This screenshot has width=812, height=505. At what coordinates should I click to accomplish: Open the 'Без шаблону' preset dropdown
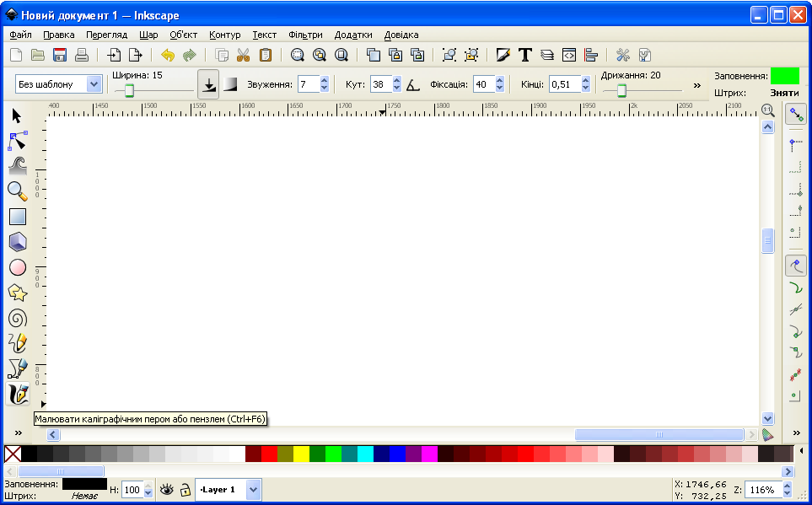click(x=94, y=84)
